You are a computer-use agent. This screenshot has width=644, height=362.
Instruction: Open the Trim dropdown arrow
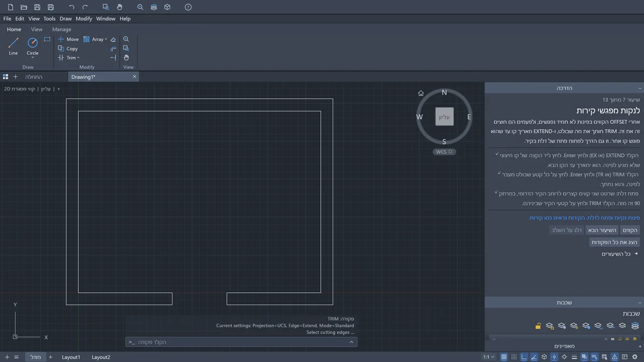pos(78,58)
